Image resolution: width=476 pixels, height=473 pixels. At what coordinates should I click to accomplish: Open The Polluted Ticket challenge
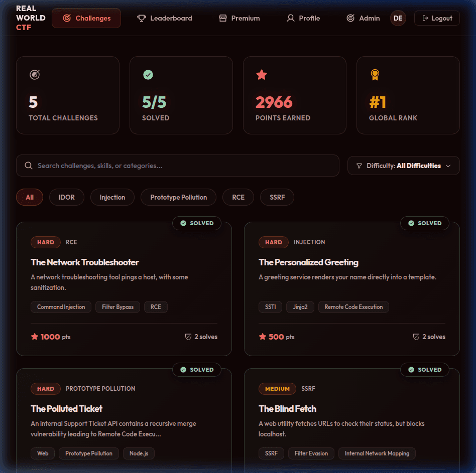click(x=66, y=409)
